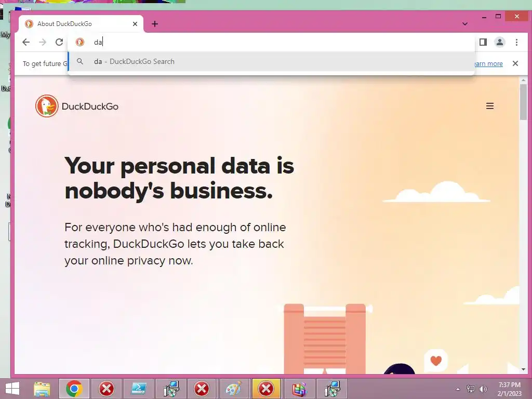Screen dimensions: 532x399
Task: Maximize the Chrome window
Action: point(498,16)
